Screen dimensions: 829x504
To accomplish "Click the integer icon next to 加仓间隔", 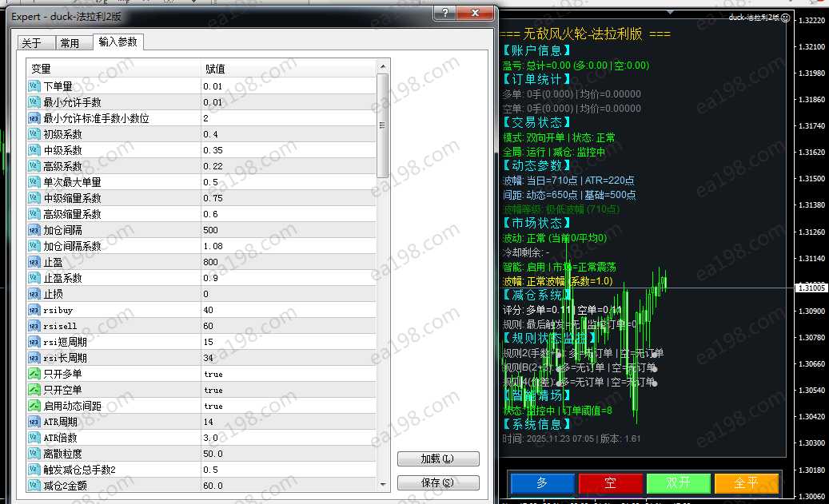I will [x=34, y=230].
